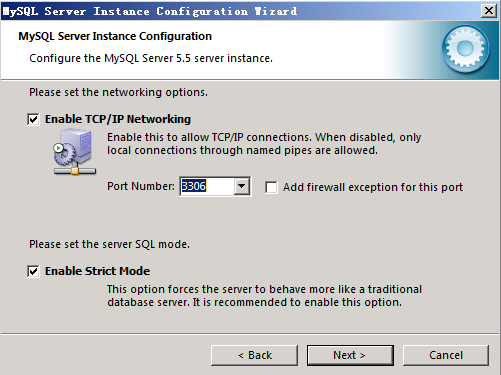Viewport: 501px width, 375px height.
Task: Go to the previous step with Back
Action: [x=254, y=355]
